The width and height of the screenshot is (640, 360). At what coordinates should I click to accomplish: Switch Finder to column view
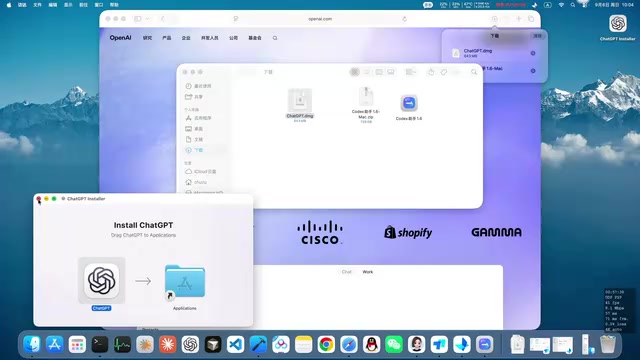379,72
